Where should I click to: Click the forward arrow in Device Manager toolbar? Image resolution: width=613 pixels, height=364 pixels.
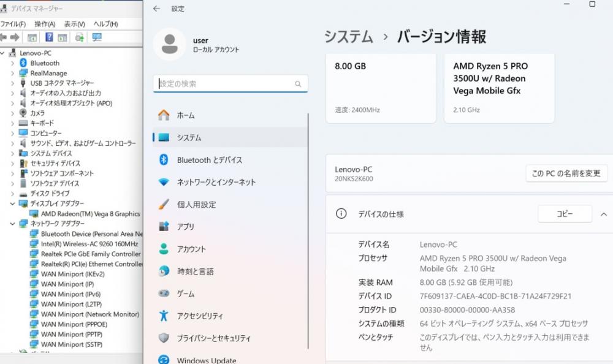pyautogui.click(x=15, y=37)
